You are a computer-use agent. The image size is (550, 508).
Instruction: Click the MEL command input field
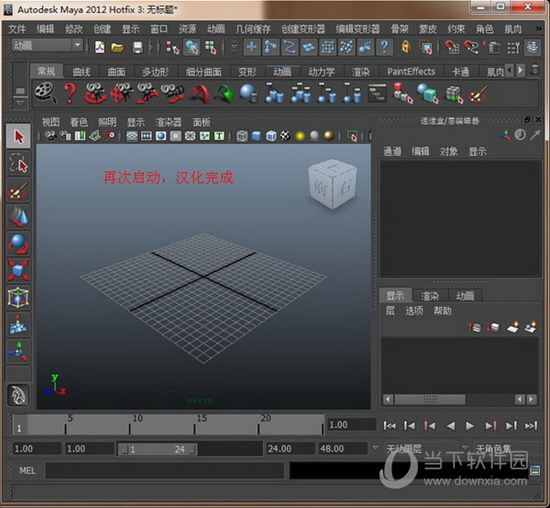coord(165,470)
